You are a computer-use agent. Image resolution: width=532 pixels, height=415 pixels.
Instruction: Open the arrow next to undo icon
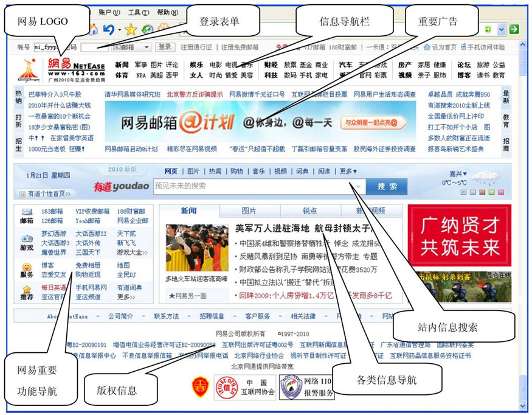[119, 30]
